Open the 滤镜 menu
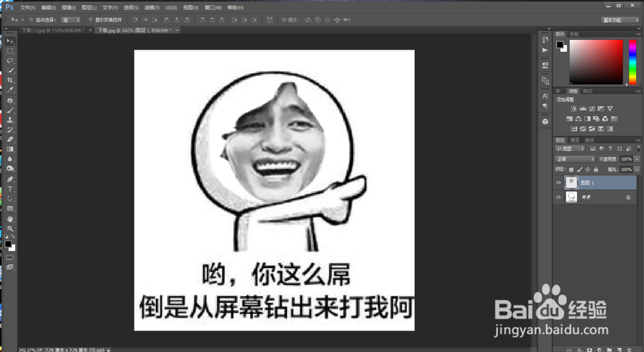Viewport: 644px width, 352px height. [x=151, y=8]
